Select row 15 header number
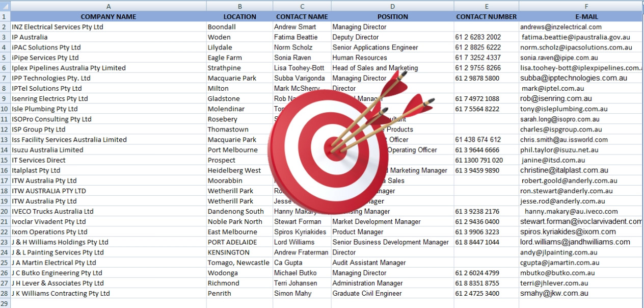Viewport: 644px width, 308px height. [x=5, y=160]
